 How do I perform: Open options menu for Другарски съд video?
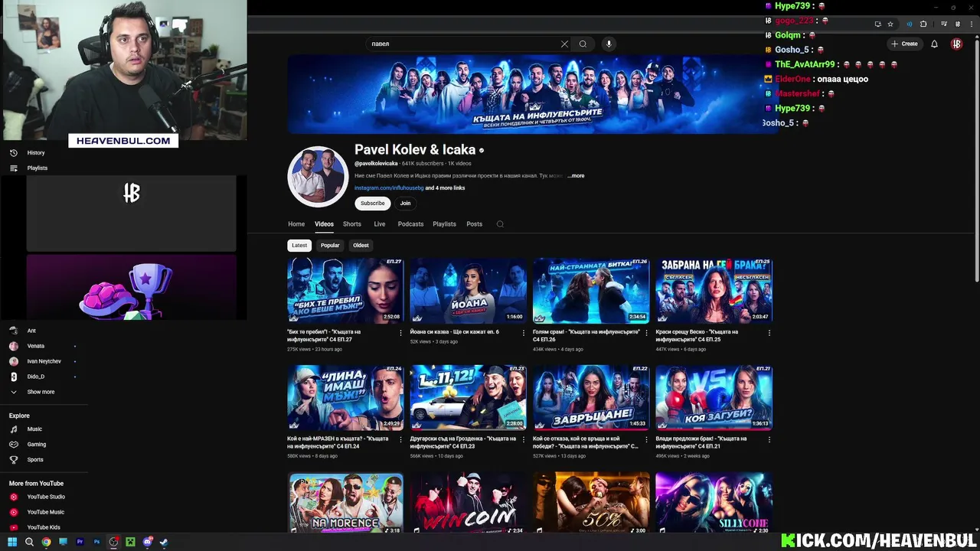click(524, 439)
